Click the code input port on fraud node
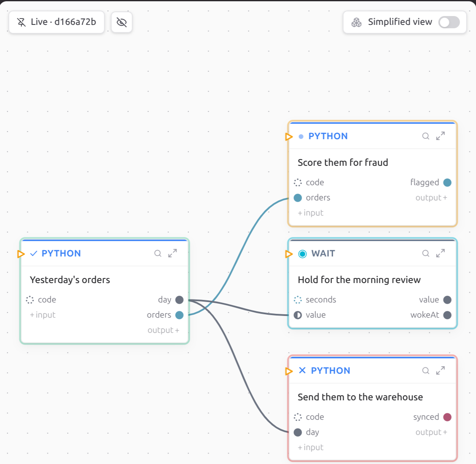Viewport: 476px width, 464px height. click(298, 183)
